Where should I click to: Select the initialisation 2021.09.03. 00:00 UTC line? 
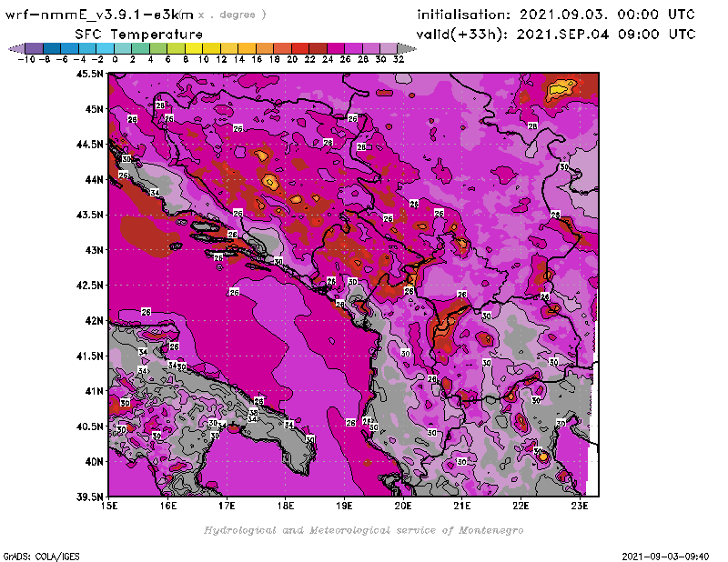tap(556, 15)
